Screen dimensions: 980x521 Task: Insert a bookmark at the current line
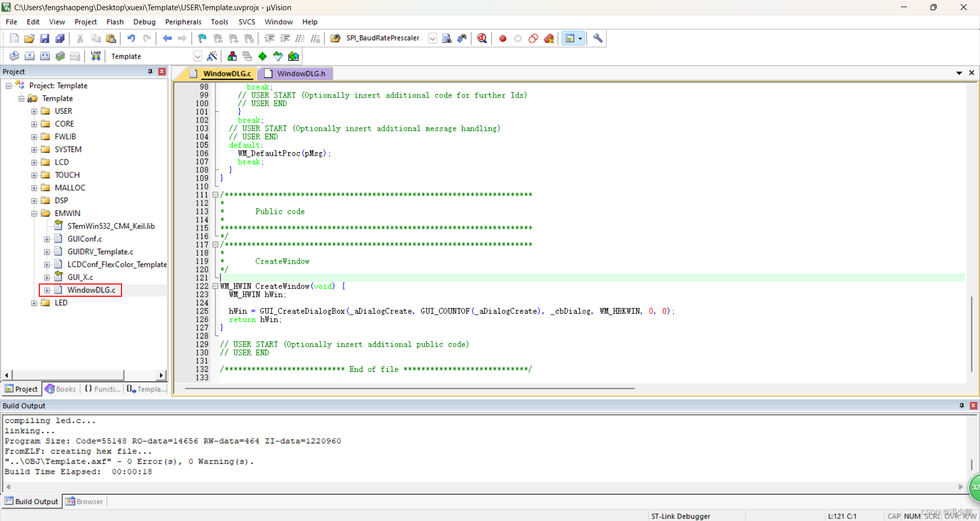coord(202,38)
